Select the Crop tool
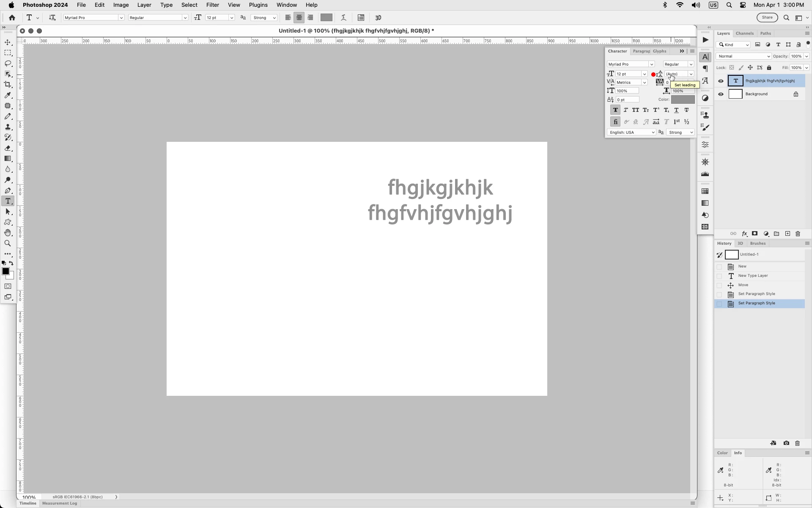This screenshot has height=508, width=812. pyautogui.click(x=8, y=85)
